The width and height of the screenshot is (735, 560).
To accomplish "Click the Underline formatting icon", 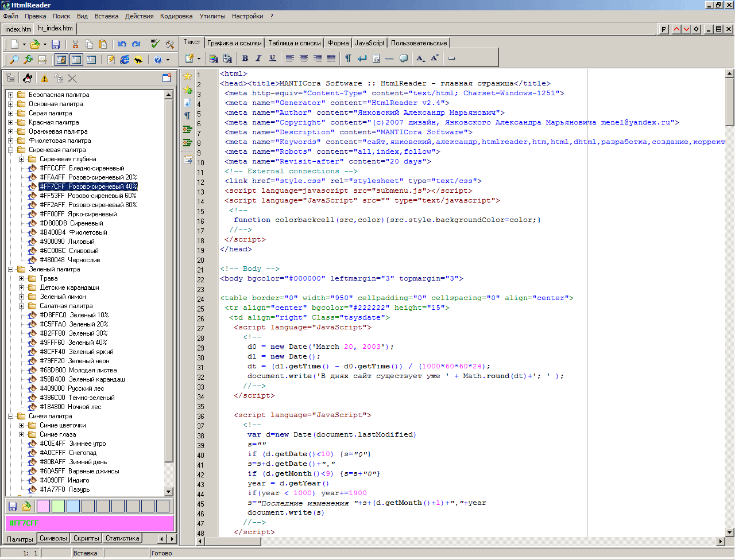I will click(x=272, y=58).
